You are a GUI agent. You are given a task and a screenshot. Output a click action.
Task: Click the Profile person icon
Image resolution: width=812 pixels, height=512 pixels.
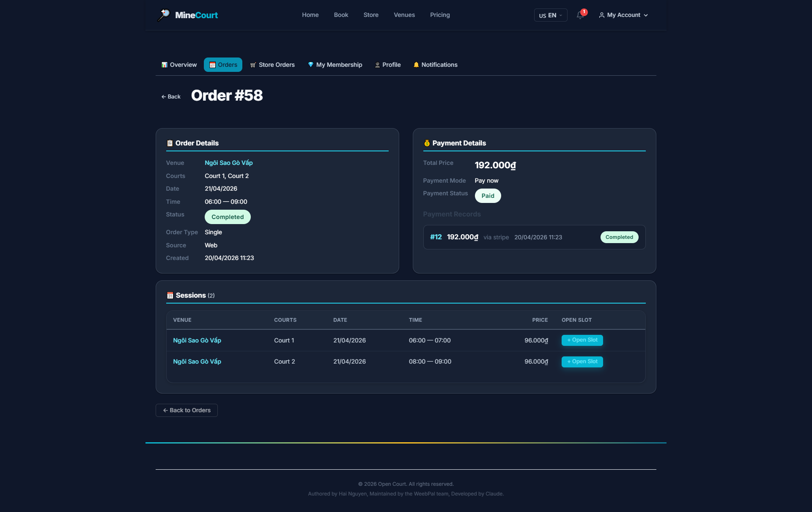377,65
